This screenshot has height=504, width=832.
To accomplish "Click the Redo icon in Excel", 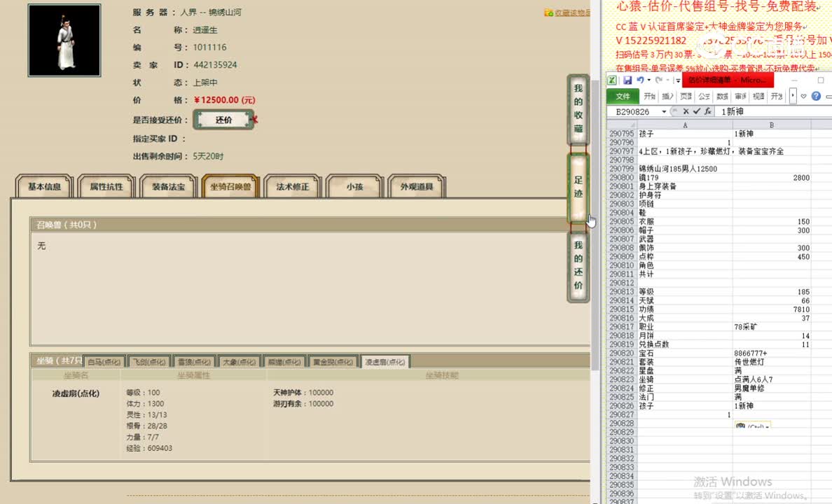I will pos(659,80).
